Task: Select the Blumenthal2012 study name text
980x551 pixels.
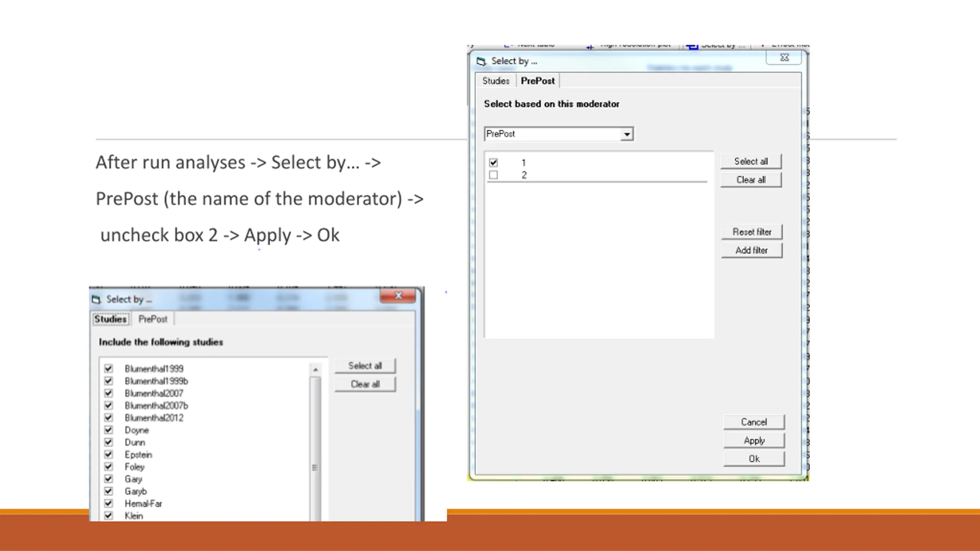Action: pyautogui.click(x=154, y=418)
